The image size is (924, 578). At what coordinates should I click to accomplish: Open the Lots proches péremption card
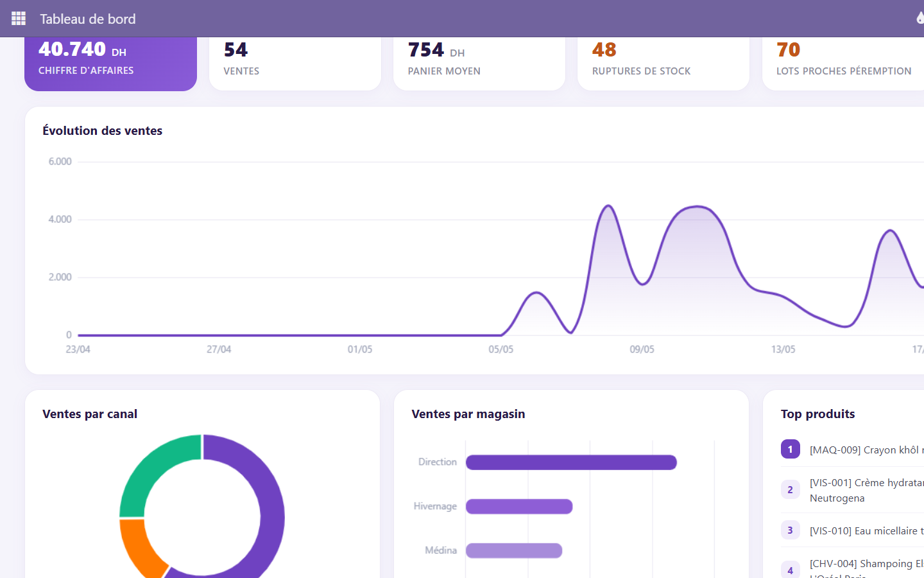pyautogui.click(x=843, y=64)
